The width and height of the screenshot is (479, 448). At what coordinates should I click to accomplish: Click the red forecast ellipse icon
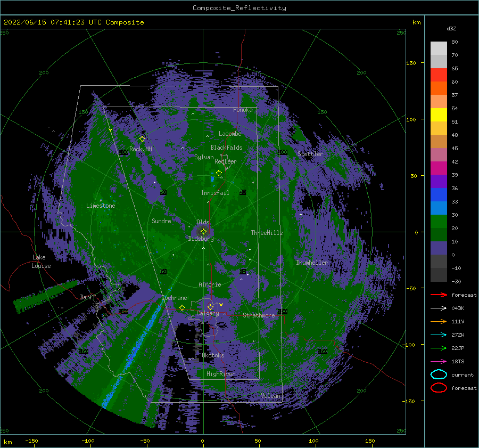(x=439, y=388)
